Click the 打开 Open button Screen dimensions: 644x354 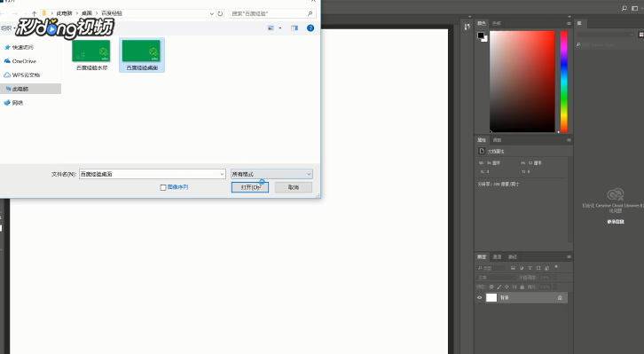[x=250, y=187]
